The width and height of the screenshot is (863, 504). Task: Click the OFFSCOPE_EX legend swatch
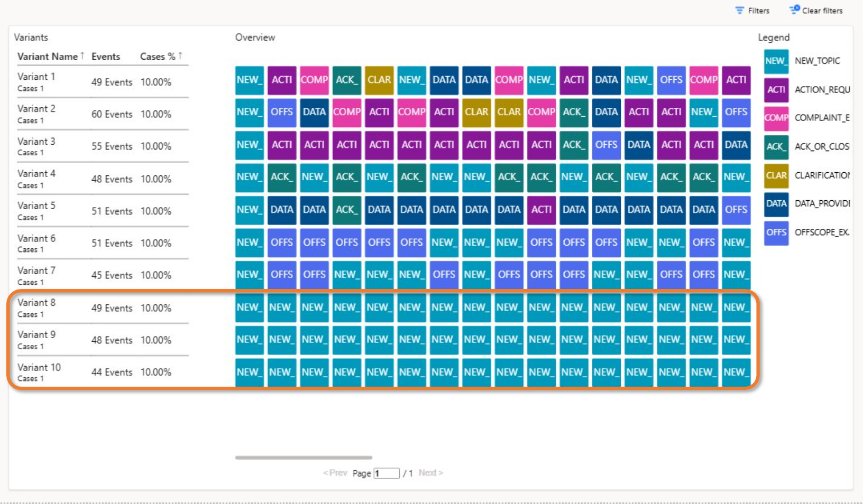coord(776,232)
